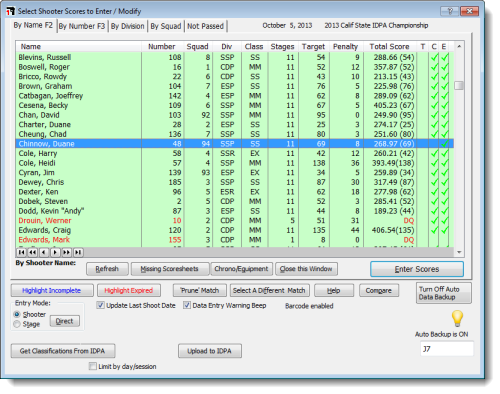Select the Brown, Graham row
This screenshot has height=394, width=500.
235,86
